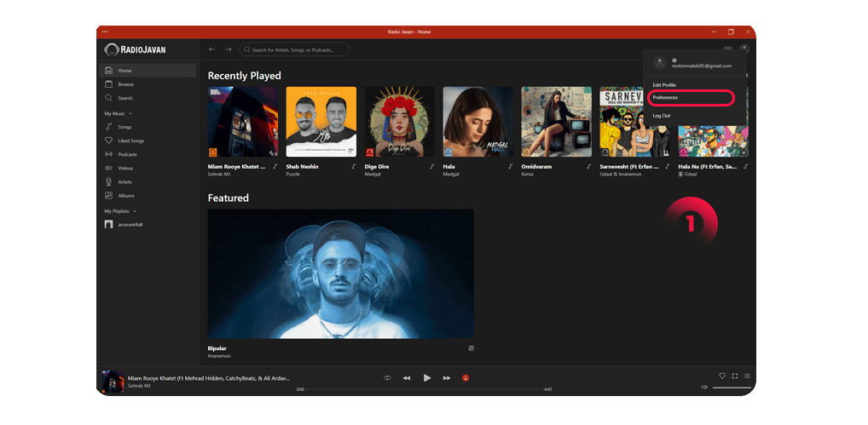Screen dimensions: 868x425
Task: Click the red download button in player
Action: tap(466, 378)
